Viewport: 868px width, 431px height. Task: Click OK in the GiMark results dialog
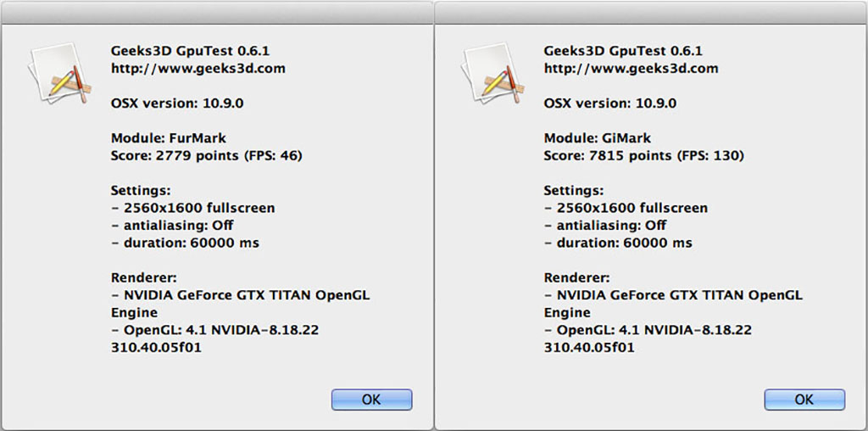pyautogui.click(x=804, y=400)
